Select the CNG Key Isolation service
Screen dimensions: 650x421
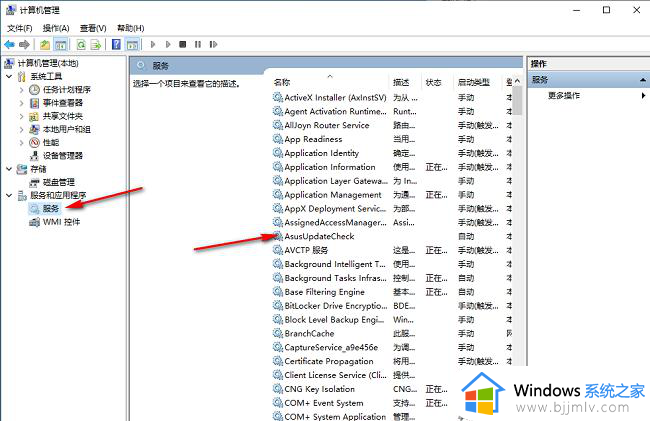319,389
